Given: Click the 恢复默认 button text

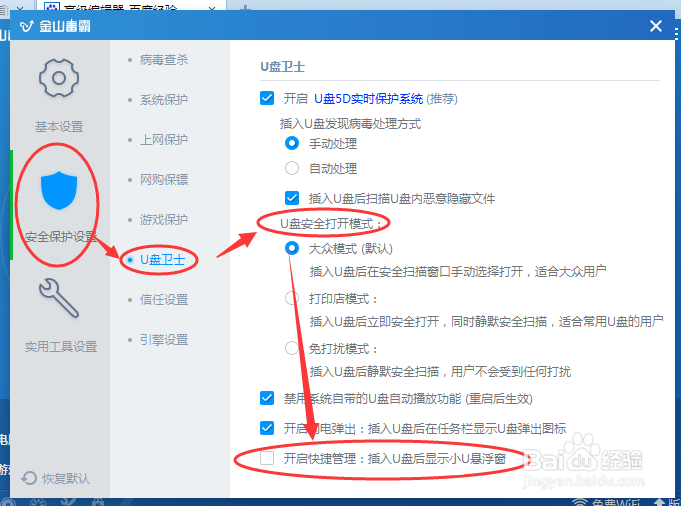Looking at the screenshot, I should (66, 479).
